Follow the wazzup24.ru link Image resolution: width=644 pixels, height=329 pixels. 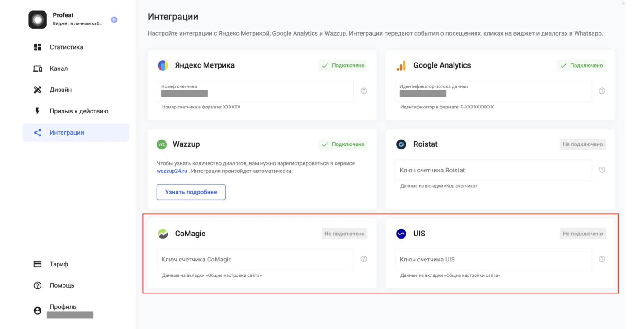pyautogui.click(x=172, y=171)
